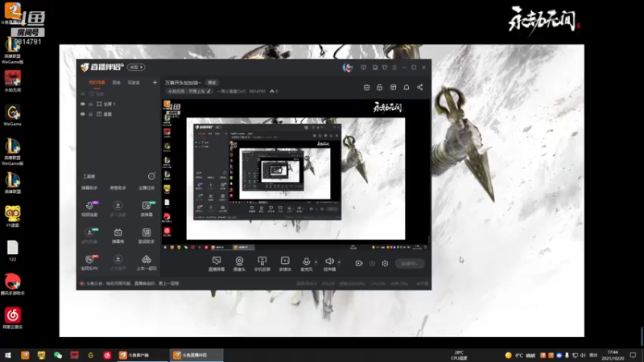Open the 弹幕助手 tool tab

[89, 188]
